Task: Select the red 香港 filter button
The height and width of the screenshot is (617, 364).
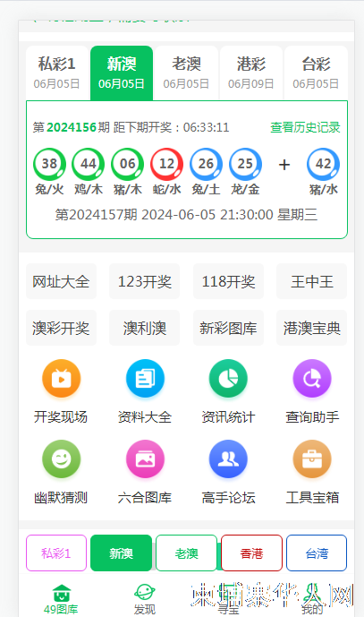Action: [x=251, y=553]
